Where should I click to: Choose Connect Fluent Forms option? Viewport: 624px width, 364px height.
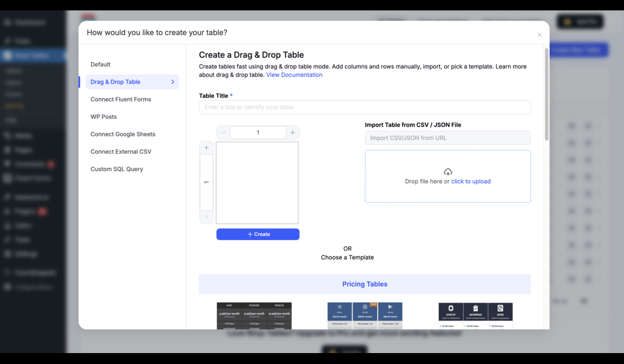121,99
